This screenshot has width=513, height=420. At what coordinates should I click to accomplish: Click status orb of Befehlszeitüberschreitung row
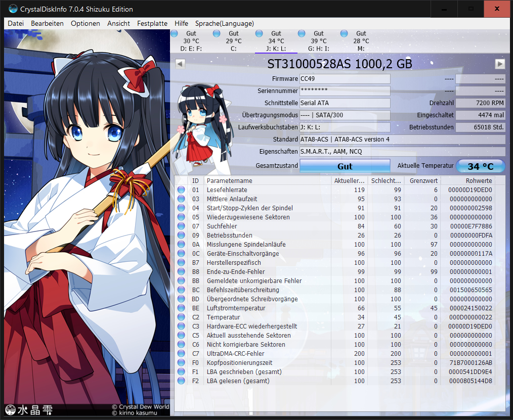click(181, 290)
